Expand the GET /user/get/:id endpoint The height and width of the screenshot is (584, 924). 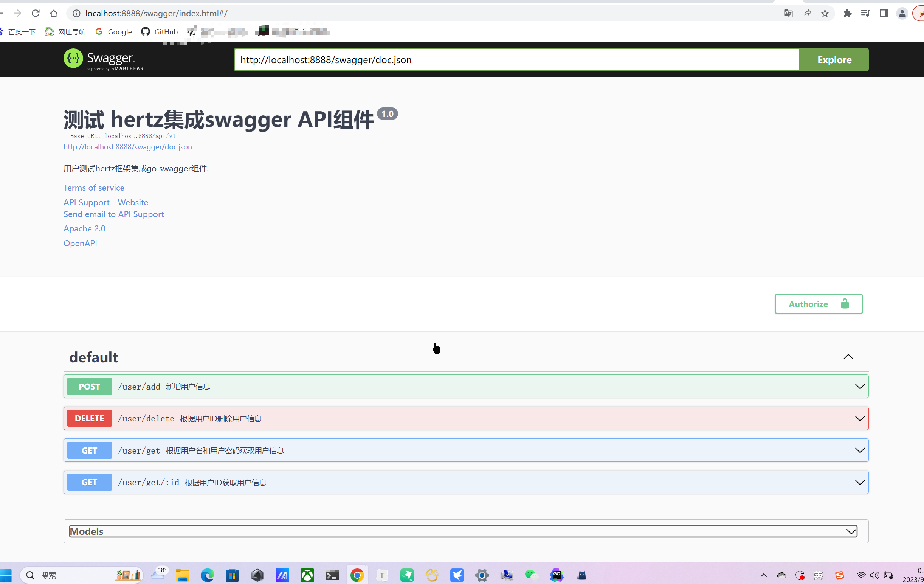click(465, 482)
